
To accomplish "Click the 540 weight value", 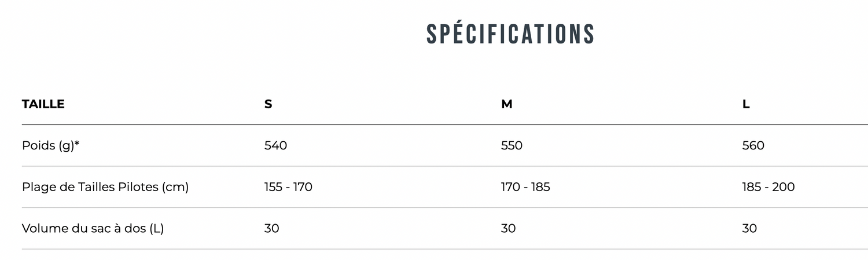I will pos(275,145).
